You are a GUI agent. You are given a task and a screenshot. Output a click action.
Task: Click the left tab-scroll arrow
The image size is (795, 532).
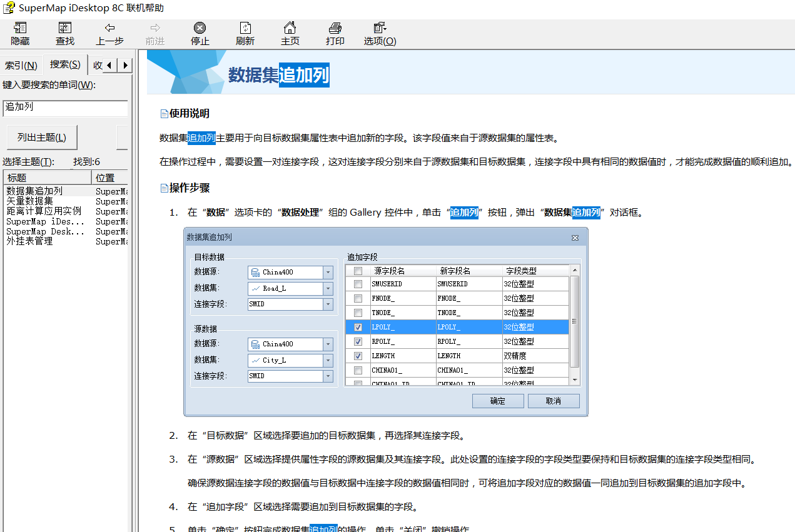109,65
